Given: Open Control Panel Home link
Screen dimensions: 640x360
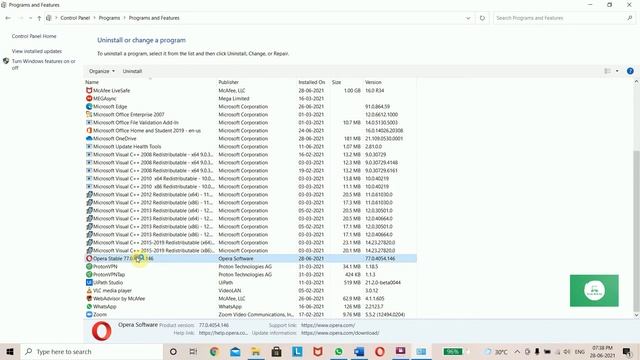Looking at the screenshot, I should [x=34, y=36].
